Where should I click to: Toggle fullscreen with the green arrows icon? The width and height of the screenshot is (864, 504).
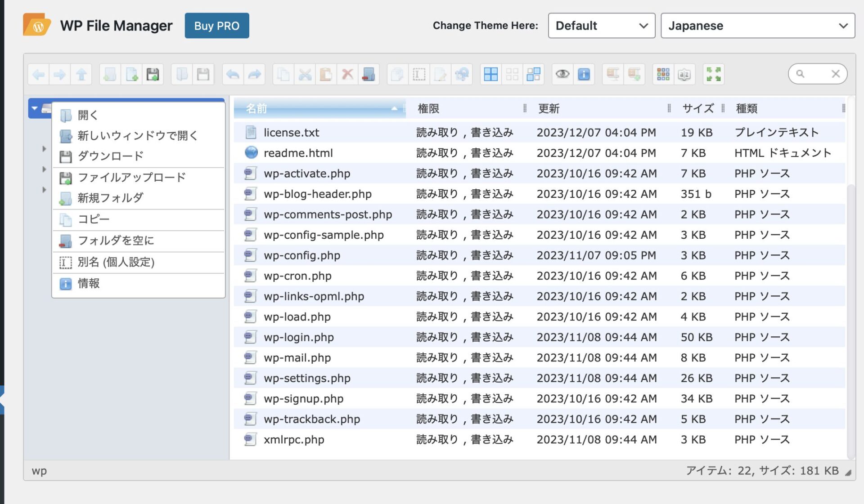(713, 74)
